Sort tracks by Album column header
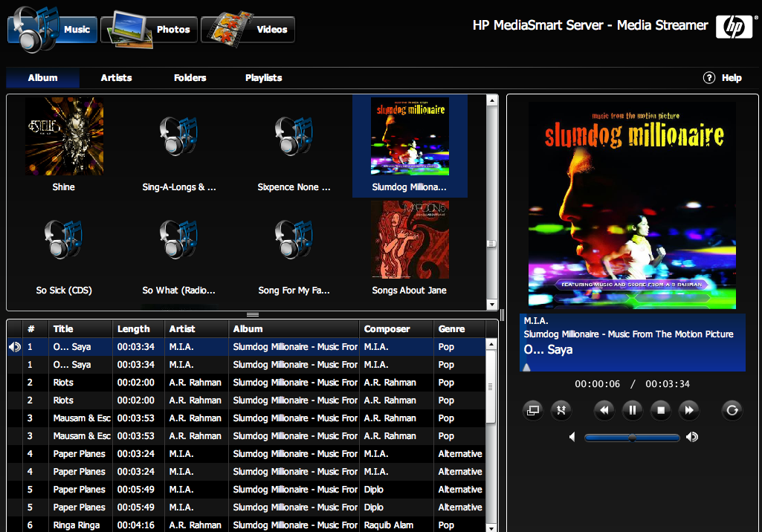 pyautogui.click(x=294, y=329)
